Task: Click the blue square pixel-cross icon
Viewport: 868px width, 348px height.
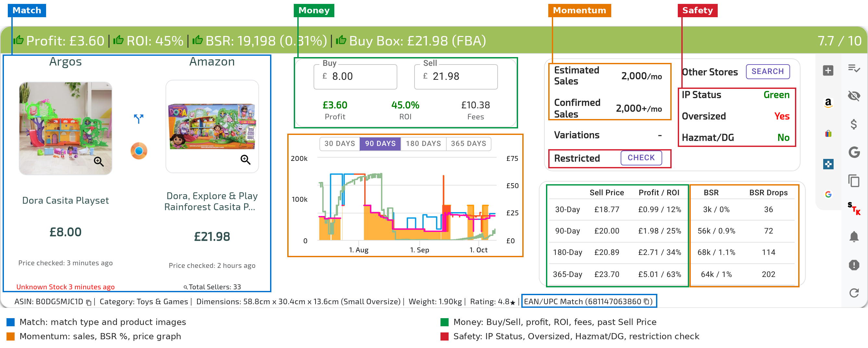Action: [828, 164]
